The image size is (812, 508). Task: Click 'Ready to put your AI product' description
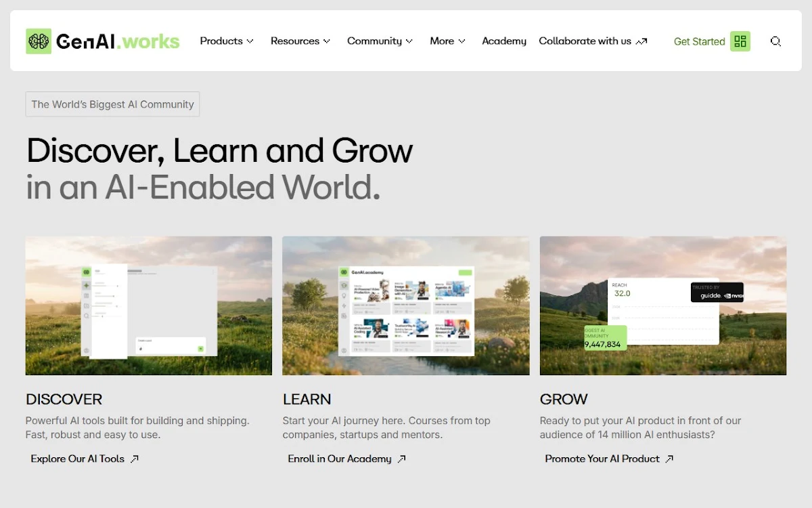640,427
